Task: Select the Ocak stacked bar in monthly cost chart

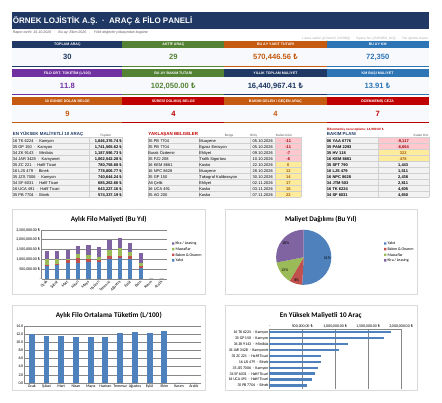Action: pos(47,265)
